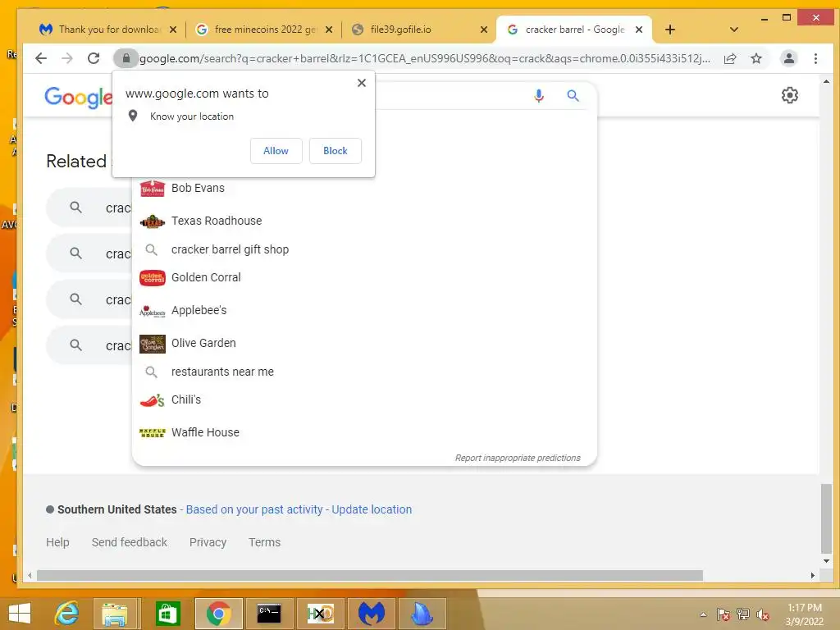The image size is (840, 630).
Task: Open Google settings gear
Action: click(790, 95)
